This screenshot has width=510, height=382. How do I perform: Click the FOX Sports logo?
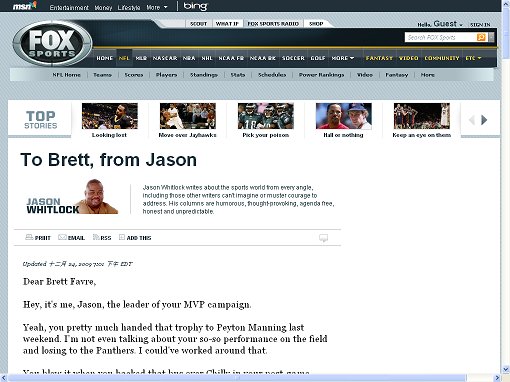52,43
